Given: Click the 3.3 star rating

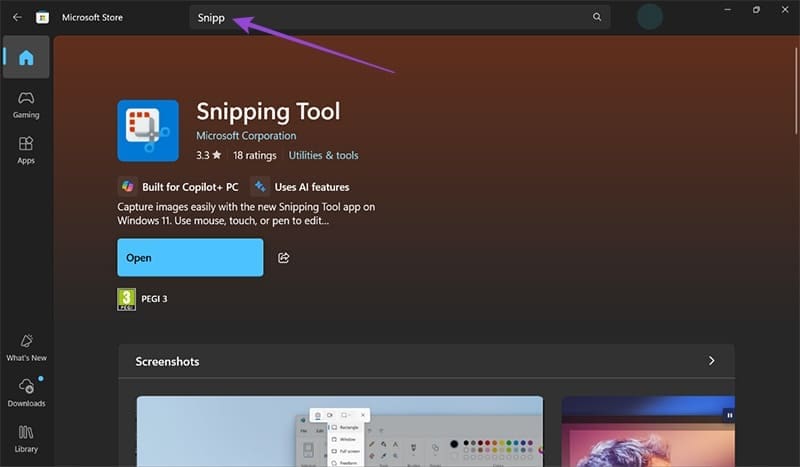Looking at the screenshot, I should [x=209, y=155].
